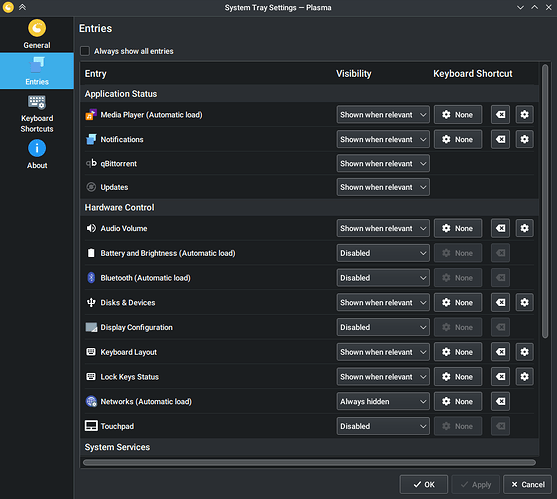Click the keep-above double-arrow title bar icon

pos(22,7)
